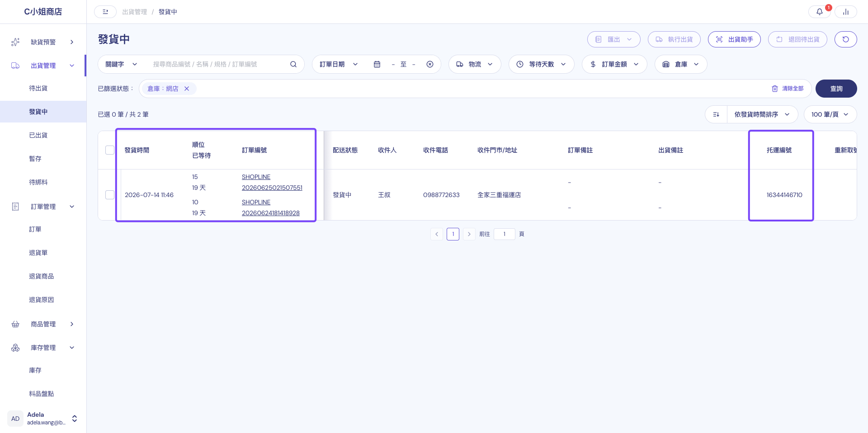Click the 執行出貨 button
This screenshot has height=433, width=868.
click(674, 39)
